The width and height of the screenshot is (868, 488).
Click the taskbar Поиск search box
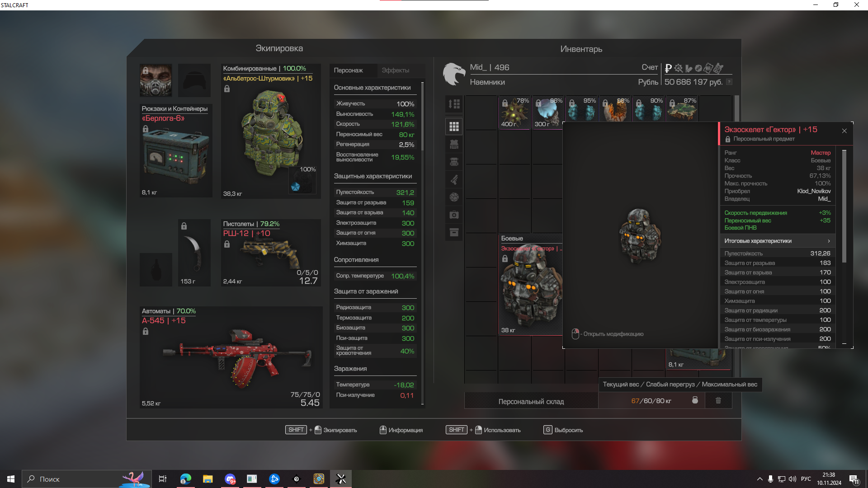[x=86, y=479]
